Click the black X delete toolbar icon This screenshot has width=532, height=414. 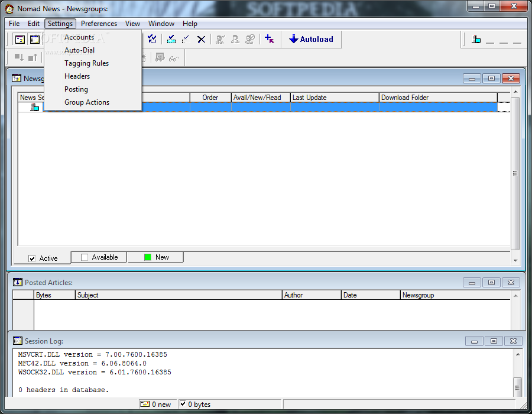coord(201,40)
